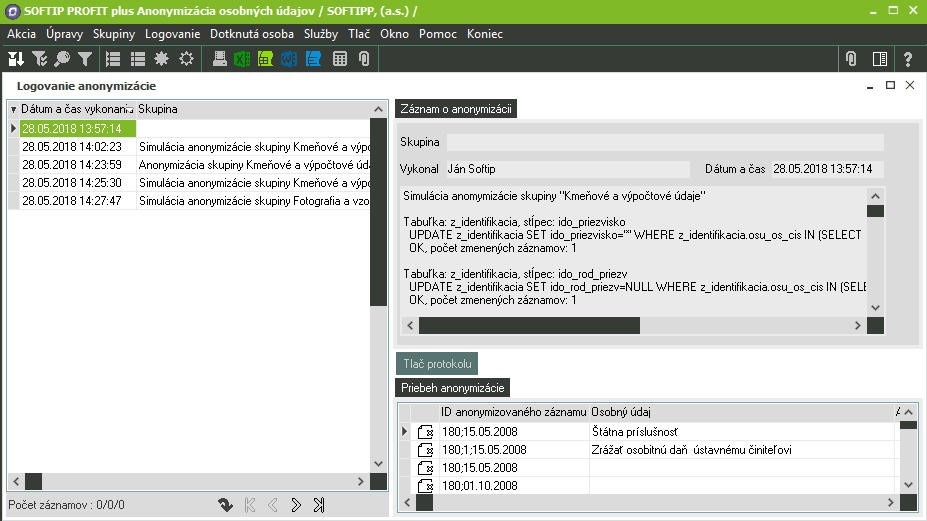Image resolution: width=927 pixels, height=521 pixels.
Task: Click the Vykonal field containing Ján Softip
Action: [x=566, y=170]
